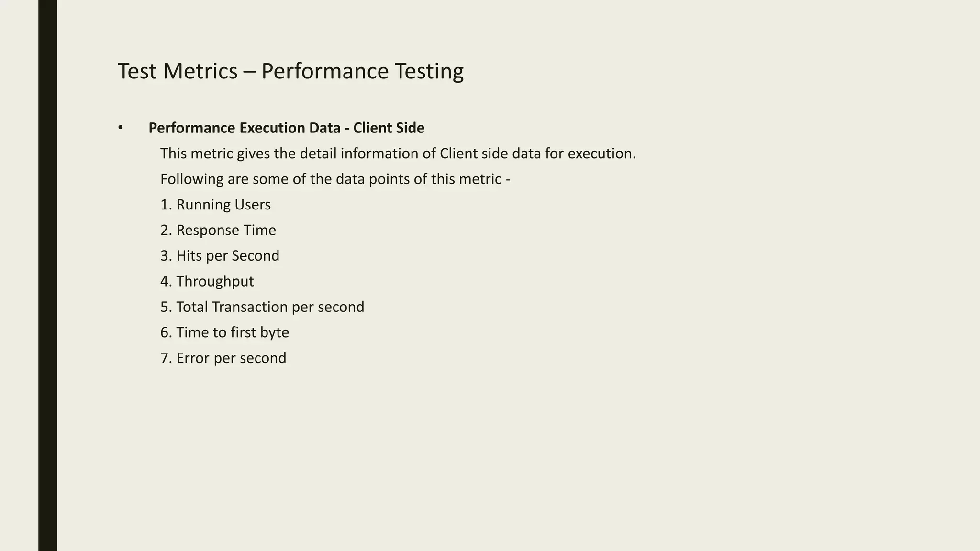Click the words 'Test Metrics' in the title
The width and height of the screenshot is (980, 551).
pyautogui.click(x=178, y=71)
